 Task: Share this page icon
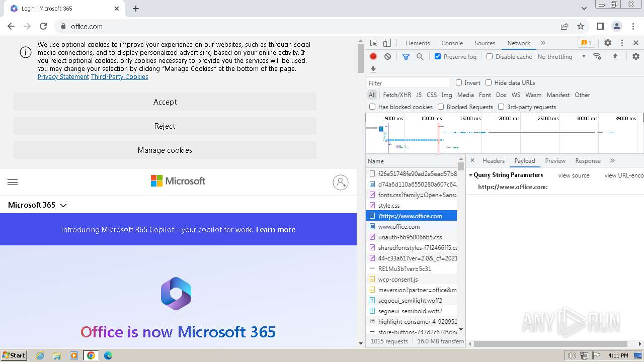pyautogui.click(x=565, y=26)
